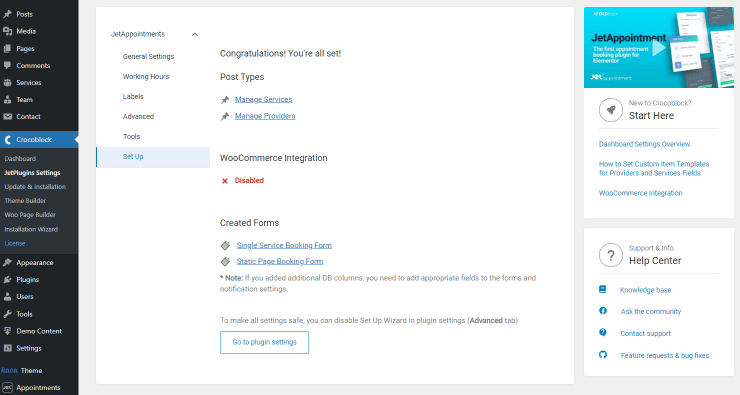The image size is (740, 395).
Task: Click the Crocoblock logo icon in sidebar
Action: point(8,140)
